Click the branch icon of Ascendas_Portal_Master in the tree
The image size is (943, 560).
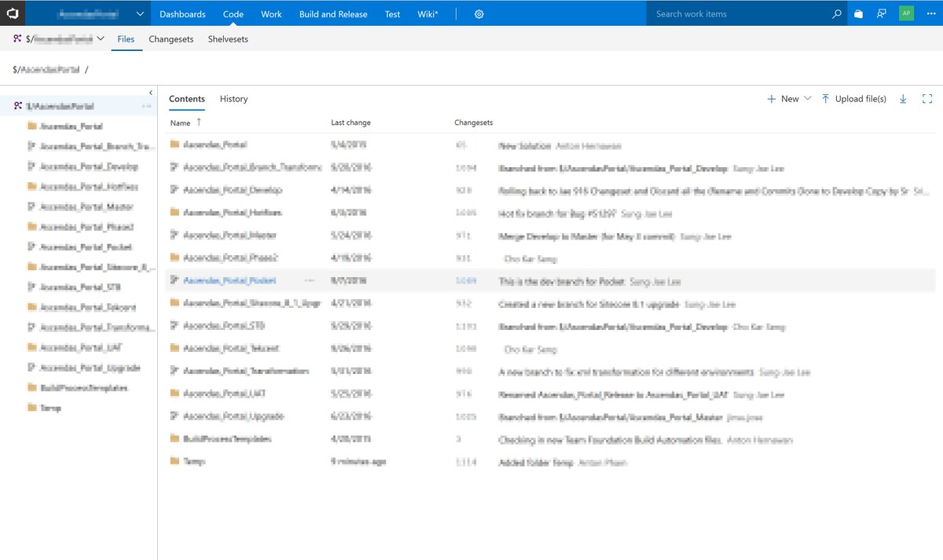click(x=32, y=207)
